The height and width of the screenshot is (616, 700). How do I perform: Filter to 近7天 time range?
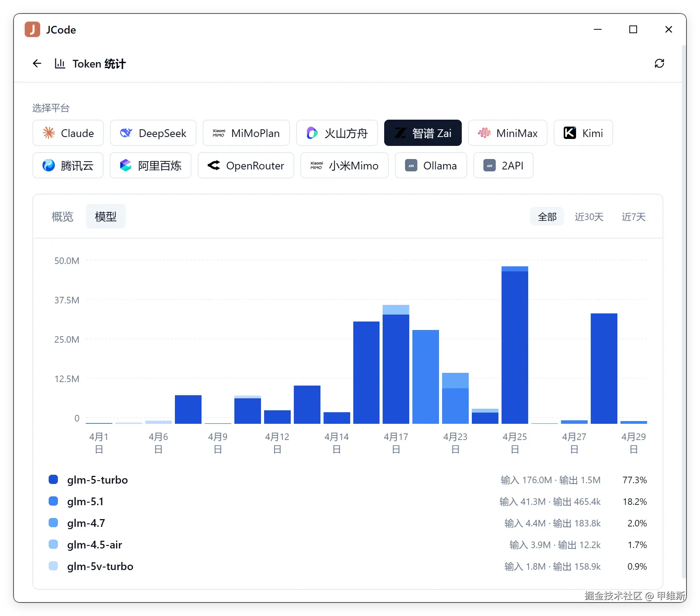(x=634, y=217)
